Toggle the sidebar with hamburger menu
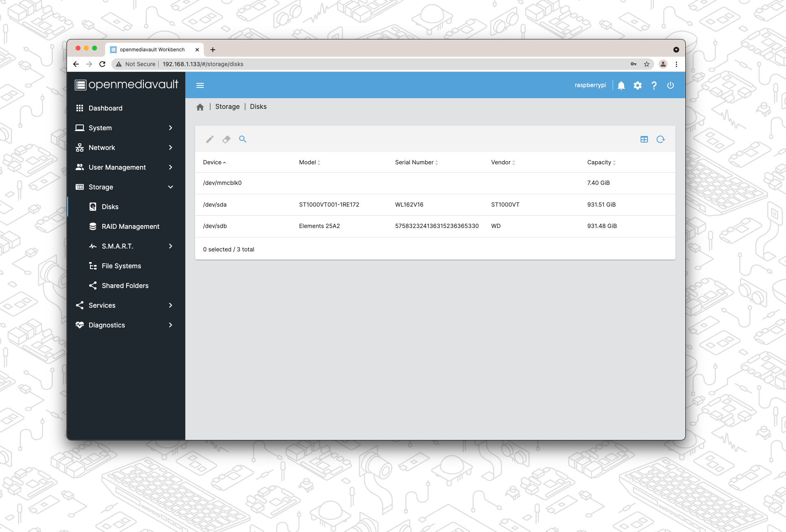 [x=200, y=85]
